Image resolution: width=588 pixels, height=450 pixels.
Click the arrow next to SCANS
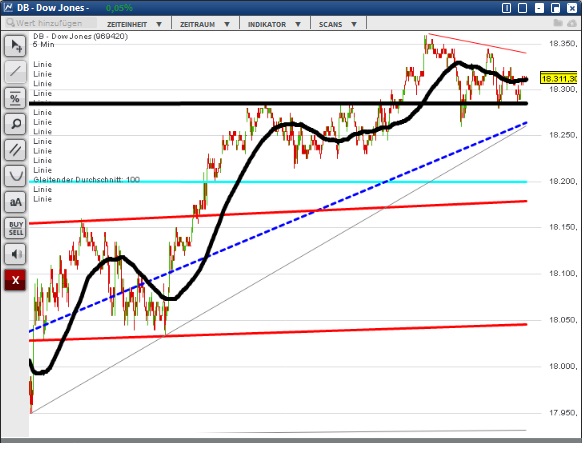pos(354,24)
